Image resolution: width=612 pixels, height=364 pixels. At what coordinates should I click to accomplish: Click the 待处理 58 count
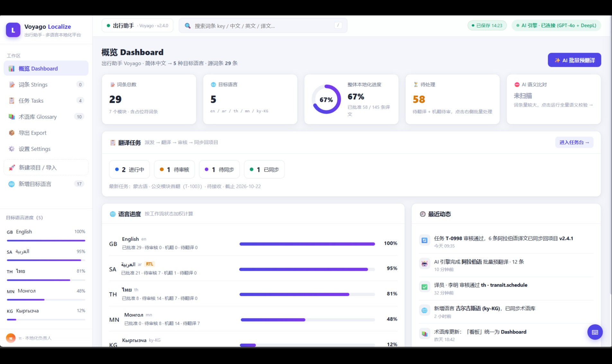point(419,99)
